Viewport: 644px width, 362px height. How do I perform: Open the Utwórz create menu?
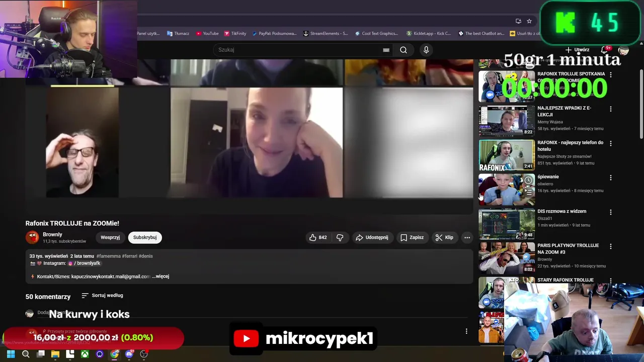pos(577,50)
